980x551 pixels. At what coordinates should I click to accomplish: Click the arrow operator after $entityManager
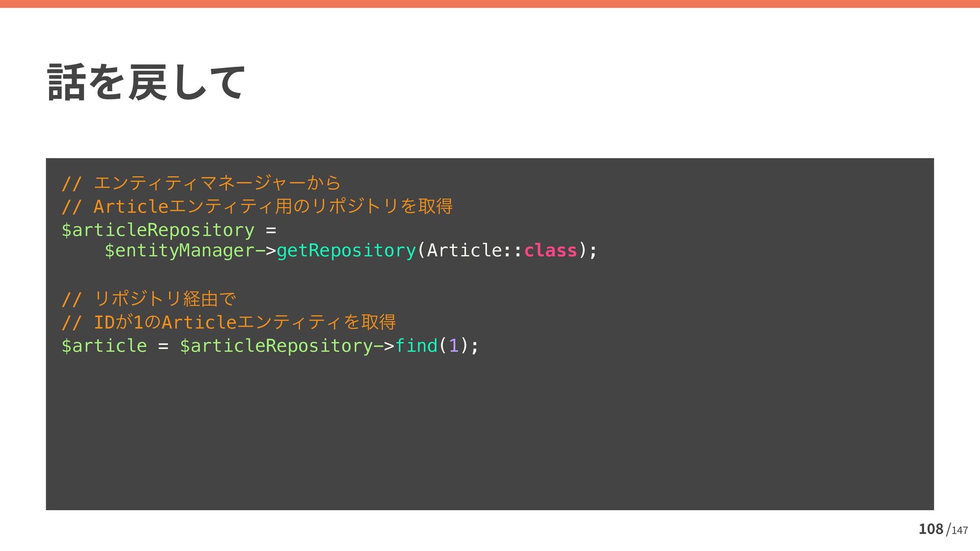tap(265, 251)
